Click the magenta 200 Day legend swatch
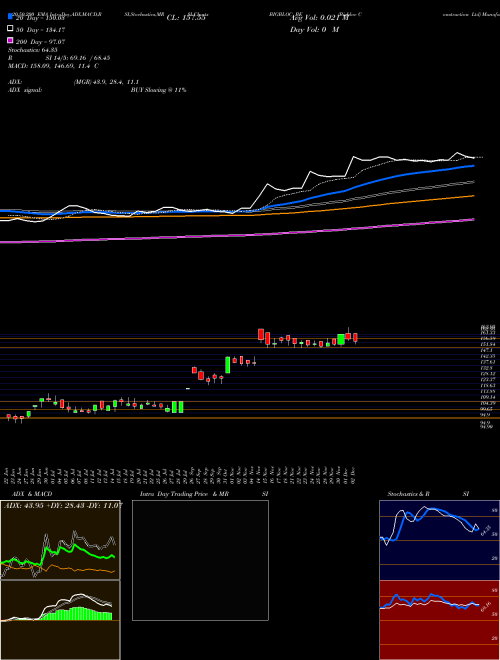500x660 pixels. 10,40
